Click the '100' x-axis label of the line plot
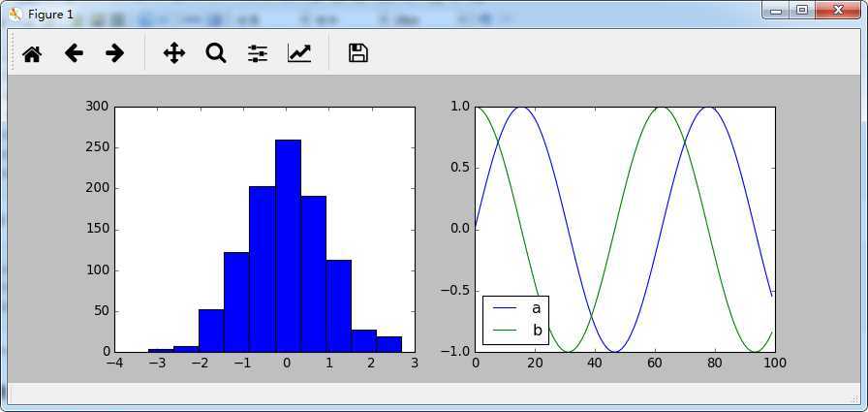 click(x=775, y=364)
